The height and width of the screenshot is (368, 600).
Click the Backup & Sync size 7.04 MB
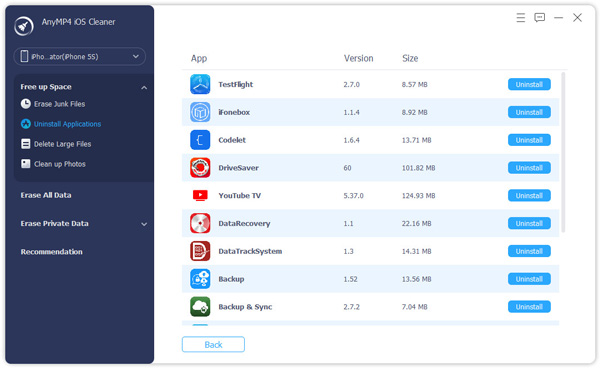click(414, 307)
